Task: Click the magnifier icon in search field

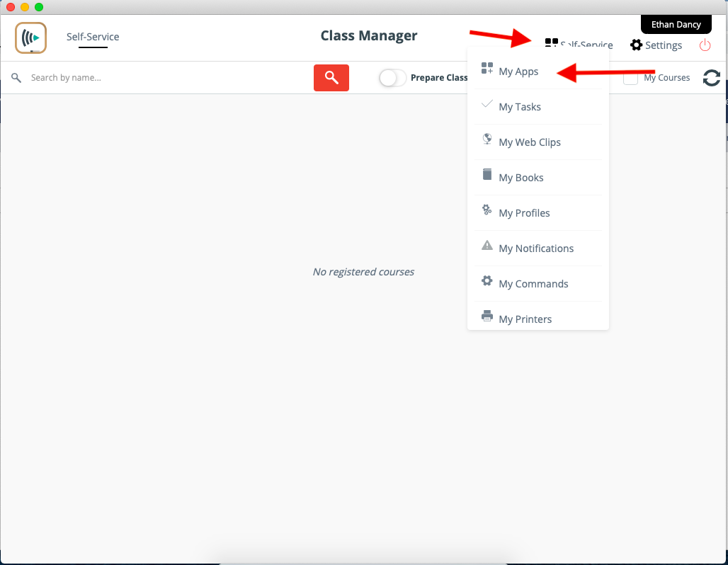Action: click(x=16, y=78)
